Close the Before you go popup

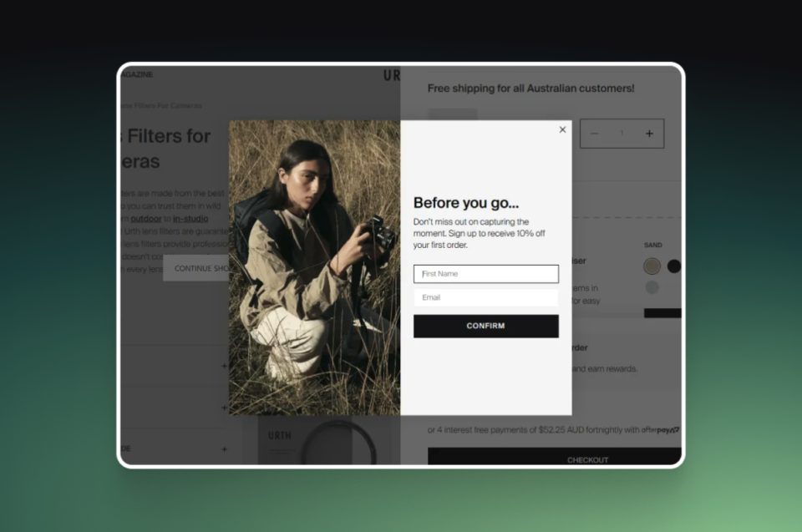pos(562,130)
